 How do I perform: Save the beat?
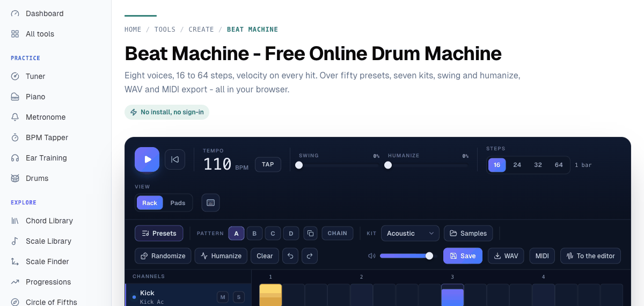point(463,256)
